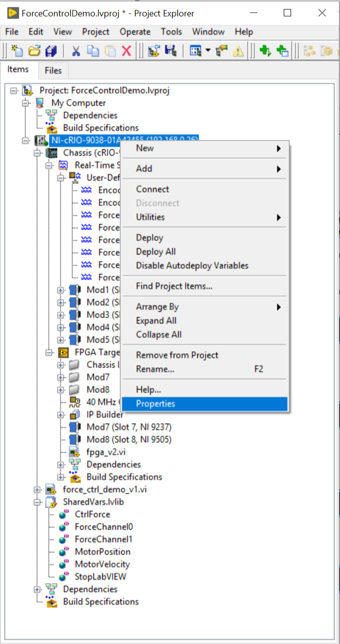Select Deploy All from context menu
Viewport: 340px width, 644px height.
tap(205, 252)
